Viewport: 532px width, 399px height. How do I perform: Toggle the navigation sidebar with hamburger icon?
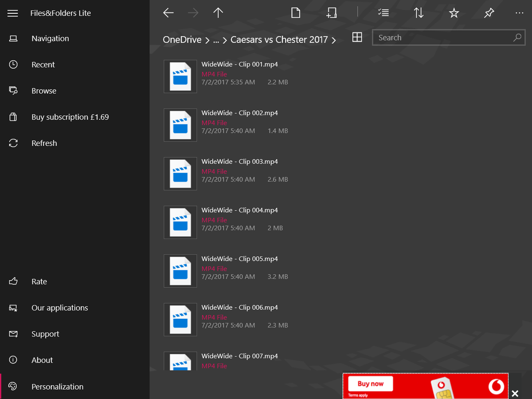click(x=12, y=13)
